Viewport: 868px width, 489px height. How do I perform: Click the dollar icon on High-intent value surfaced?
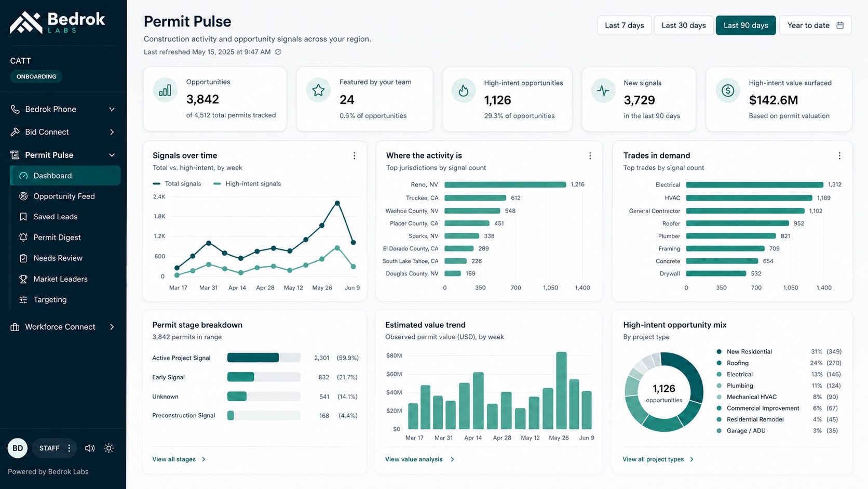[728, 91]
